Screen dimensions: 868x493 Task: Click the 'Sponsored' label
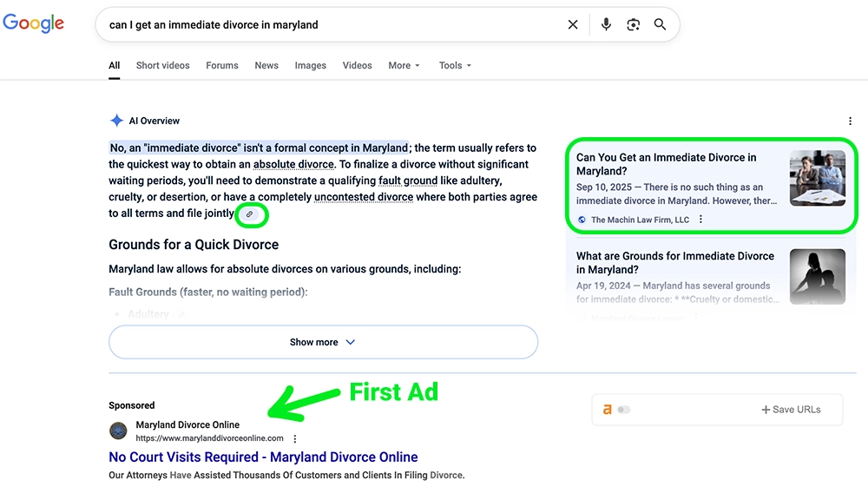click(x=132, y=405)
